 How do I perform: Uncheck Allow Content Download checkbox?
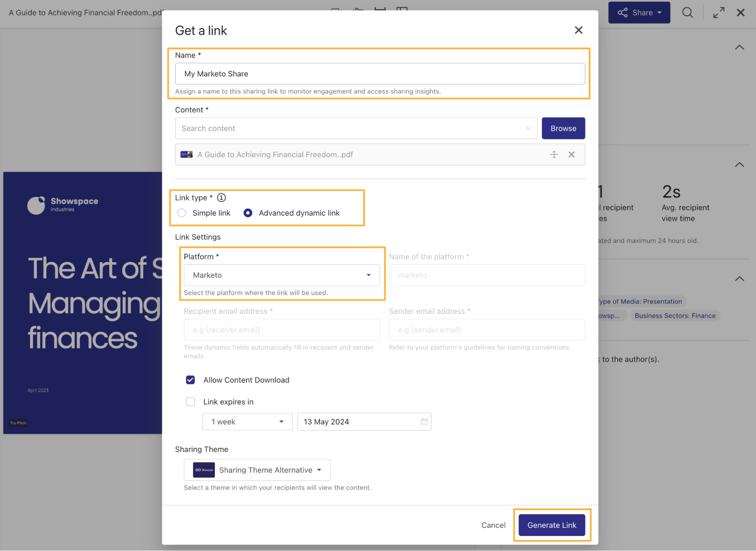click(x=190, y=380)
